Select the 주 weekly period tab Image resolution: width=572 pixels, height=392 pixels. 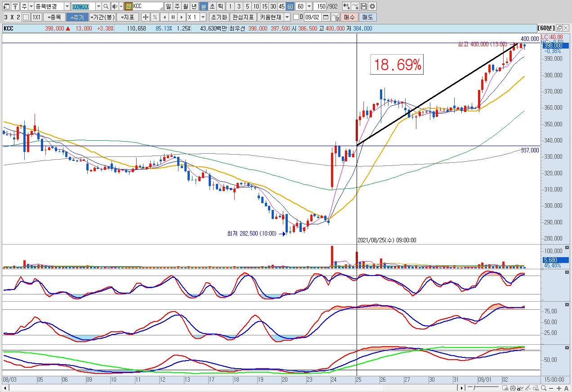pos(177,6)
